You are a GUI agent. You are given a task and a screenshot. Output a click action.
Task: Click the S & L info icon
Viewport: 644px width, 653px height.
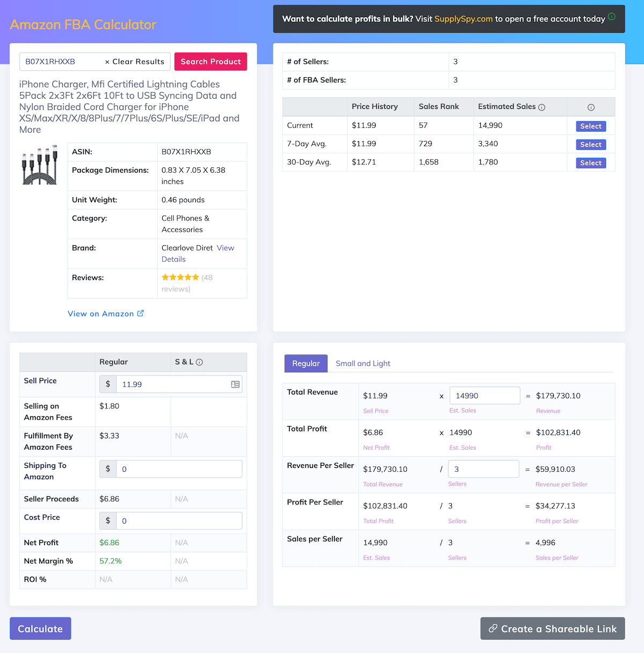[199, 362]
